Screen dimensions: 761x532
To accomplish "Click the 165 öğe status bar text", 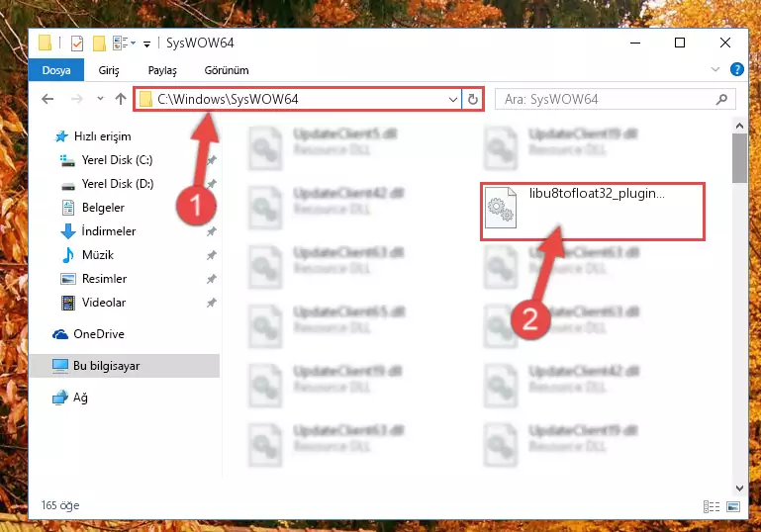I will [x=60, y=505].
